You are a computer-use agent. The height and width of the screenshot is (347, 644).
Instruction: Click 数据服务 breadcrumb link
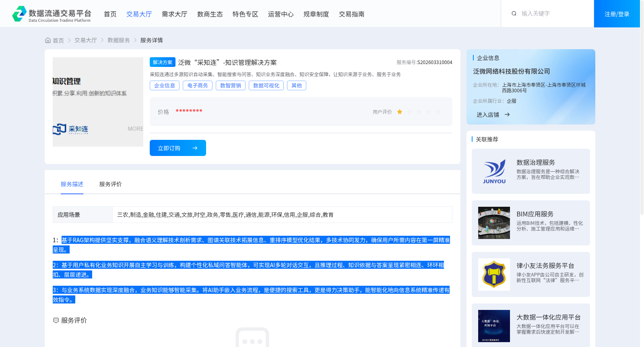coord(119,40)
